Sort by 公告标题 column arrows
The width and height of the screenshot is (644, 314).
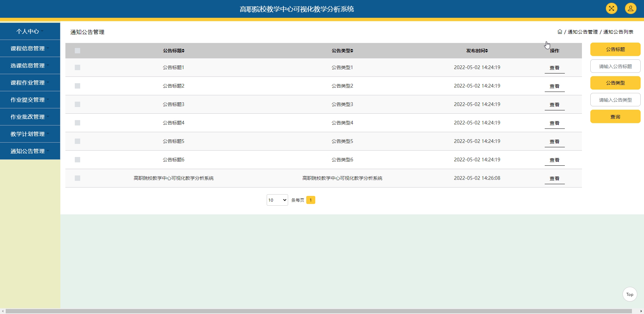click(183, 51)
